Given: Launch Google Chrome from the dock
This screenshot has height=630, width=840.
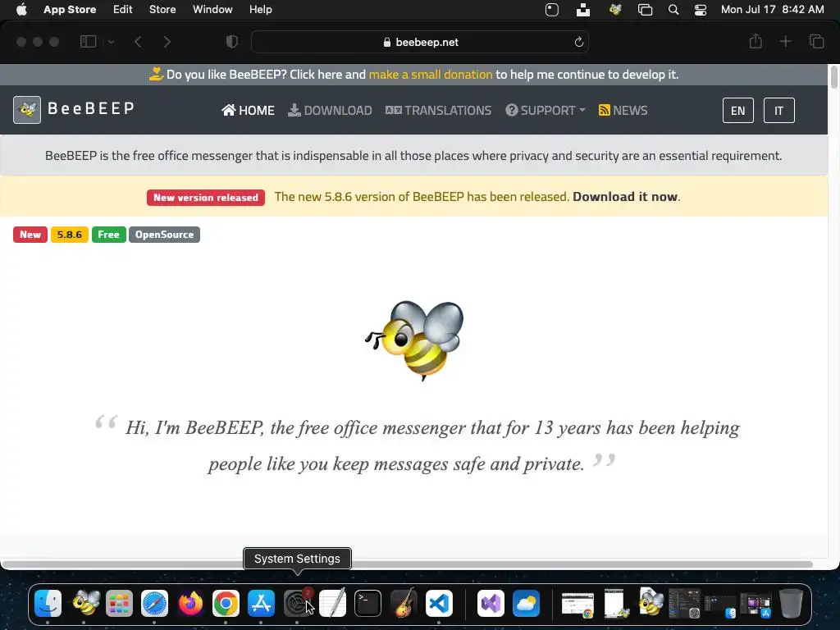Looking at the screenshot, I should 226,603.
